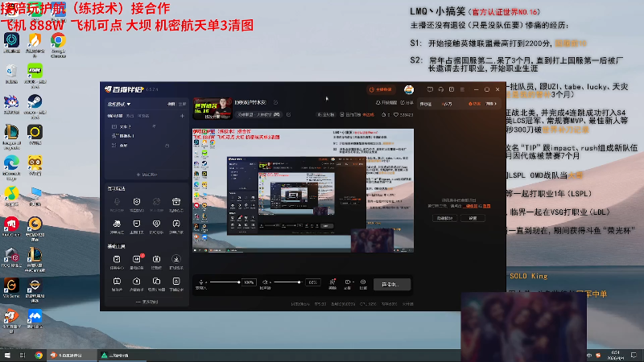Click the speaker 66% volume field
Viewport: 644px width, 362px height.
click(x=313, y=282)
